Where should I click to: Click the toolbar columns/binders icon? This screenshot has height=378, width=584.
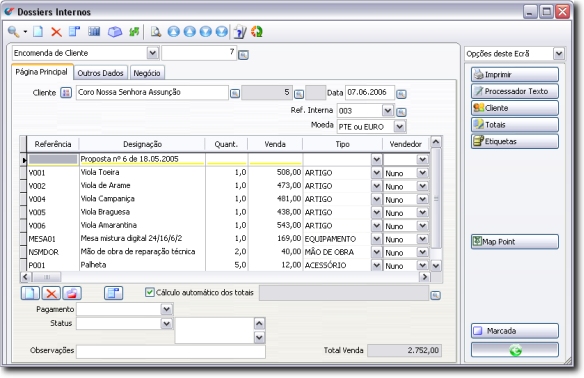click(94, 32)
